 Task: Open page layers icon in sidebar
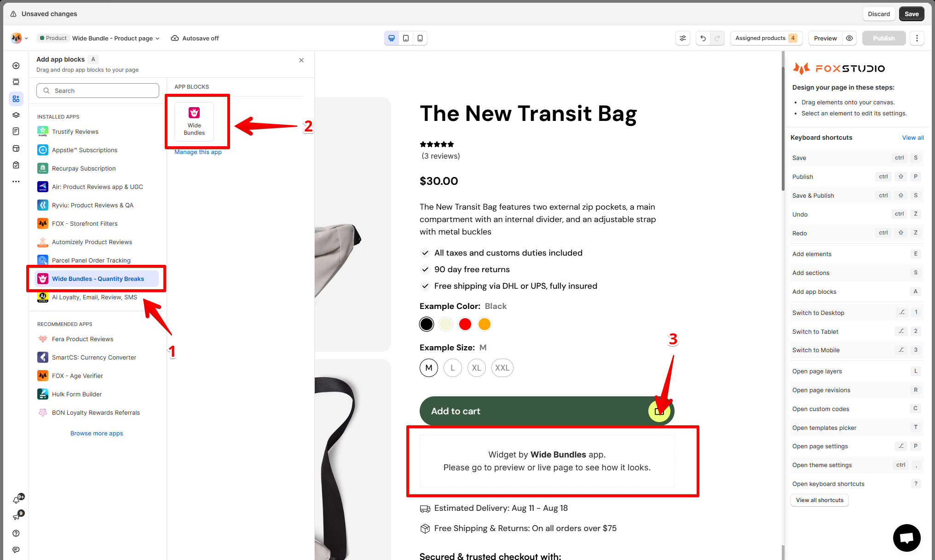coord(16,115)
